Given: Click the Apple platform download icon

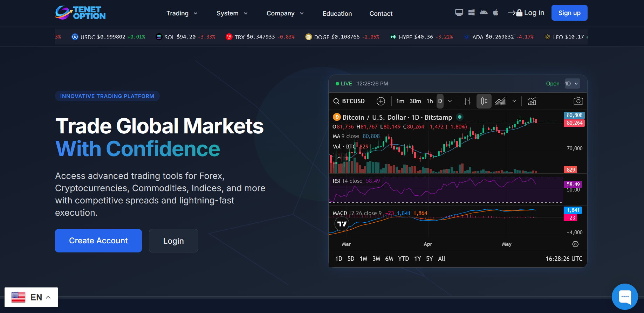Looking at the screenshot, I should (495, 13).
